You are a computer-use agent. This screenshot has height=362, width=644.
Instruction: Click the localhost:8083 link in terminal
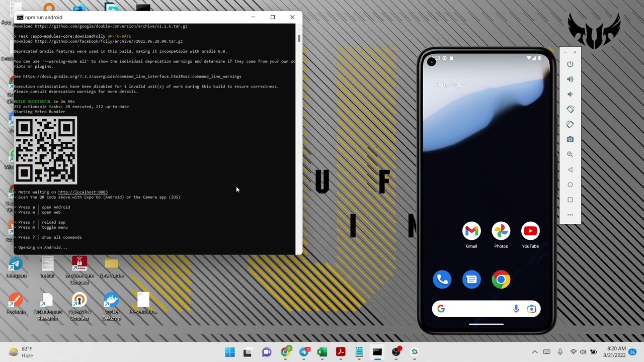click(x=83, y=192)
